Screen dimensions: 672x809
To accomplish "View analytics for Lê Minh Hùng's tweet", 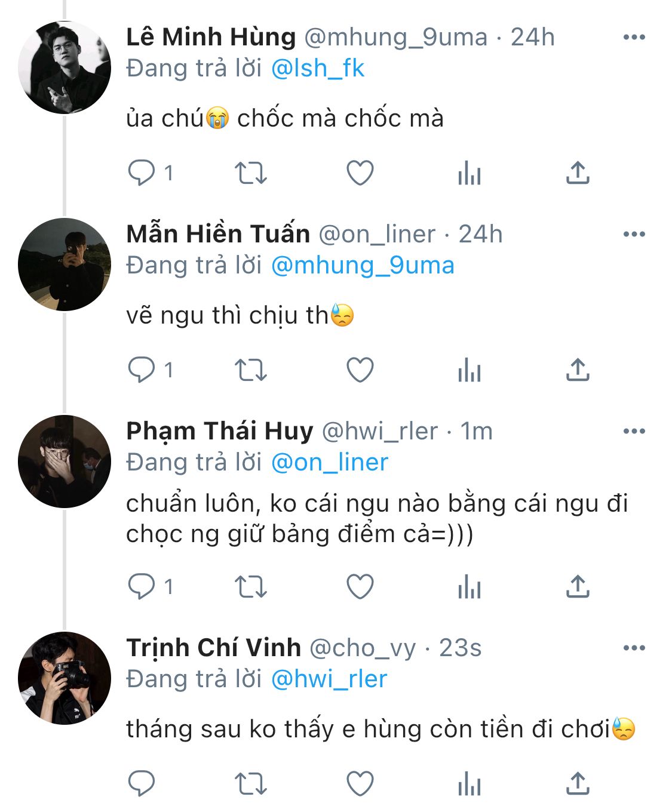I will point(469,173).
